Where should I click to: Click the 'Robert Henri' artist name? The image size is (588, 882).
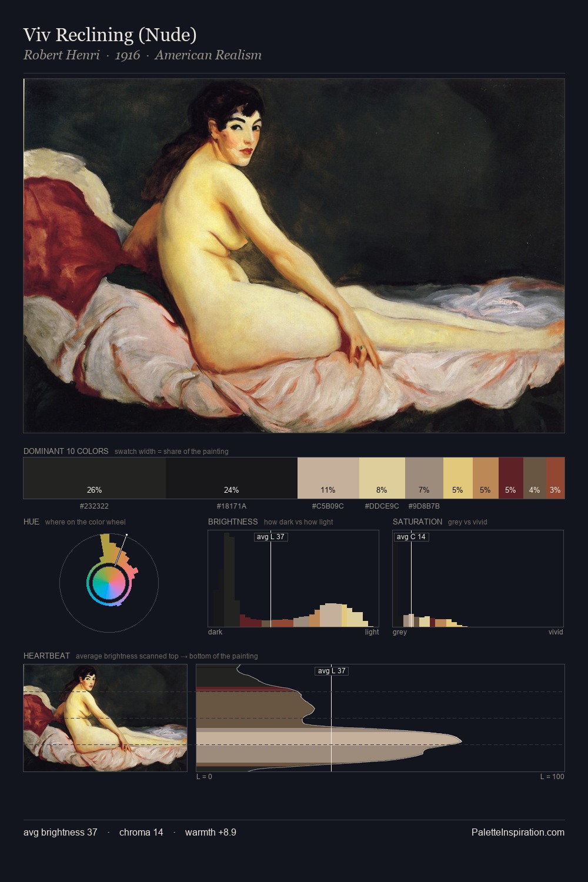click(62, 55)
